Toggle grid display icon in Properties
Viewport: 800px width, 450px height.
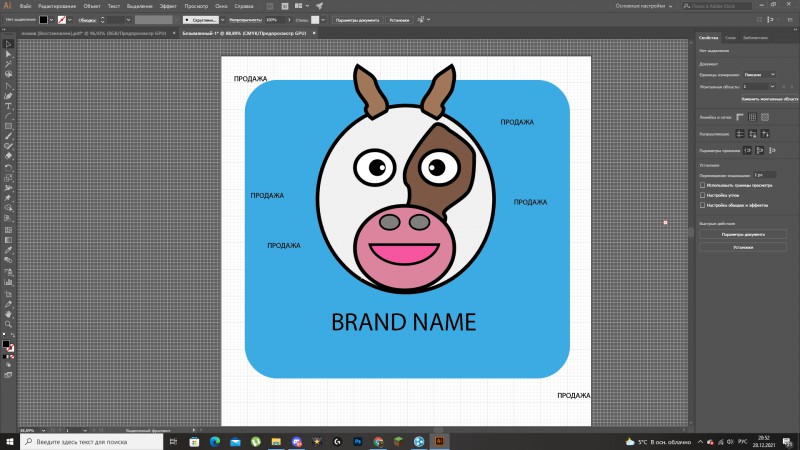[752, 117]
